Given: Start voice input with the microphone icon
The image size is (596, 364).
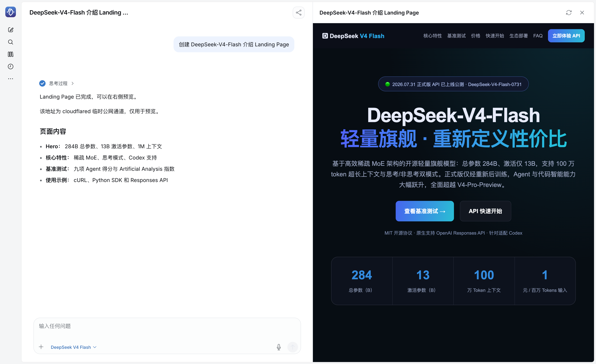Looking at the screenshot, I should pyautogui.click(x=279, y=347).
